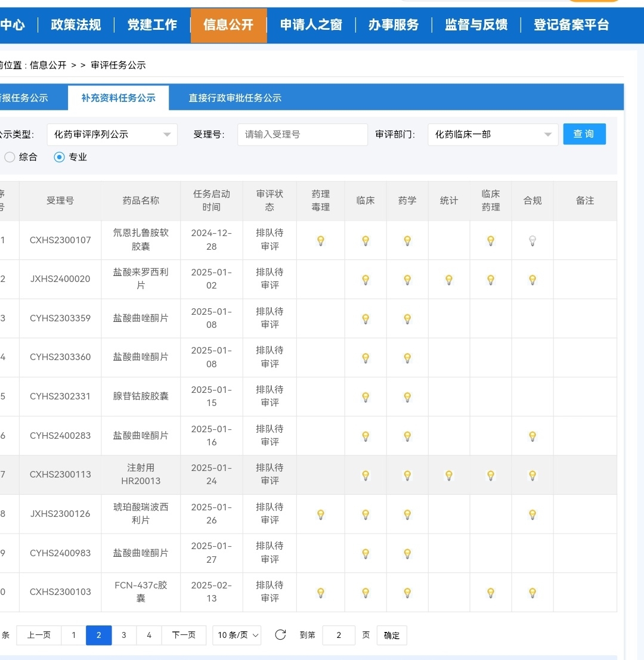Open the 化药审评序列公示 type dropdown
Image resolution: width=644 pixels, height=660 pixels.
(x=112, y=135)
